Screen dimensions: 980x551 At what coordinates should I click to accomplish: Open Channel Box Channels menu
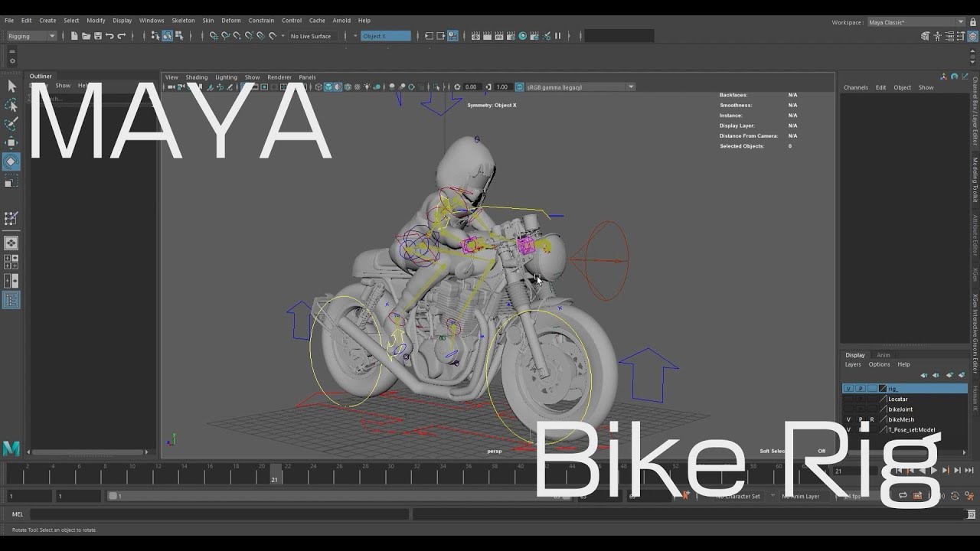tap(856, 87)
